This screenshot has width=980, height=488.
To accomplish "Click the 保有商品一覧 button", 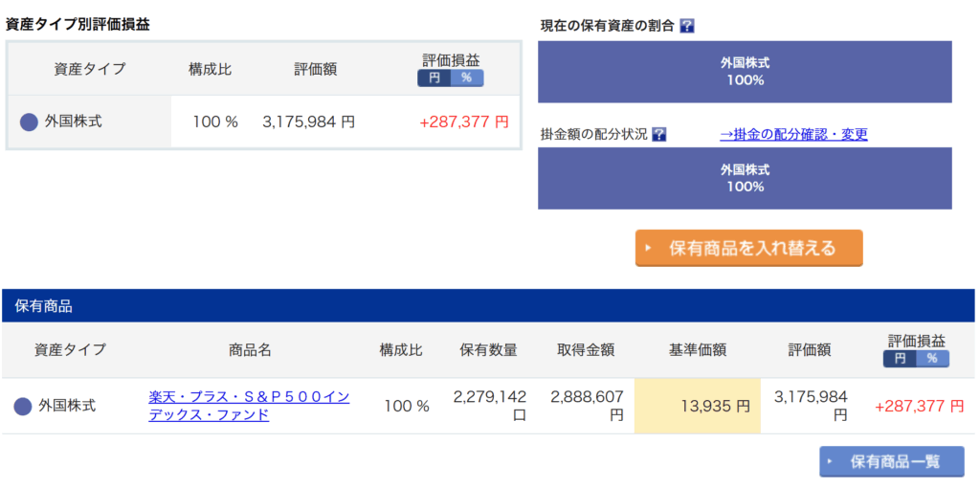I will (x=892, y=462).
